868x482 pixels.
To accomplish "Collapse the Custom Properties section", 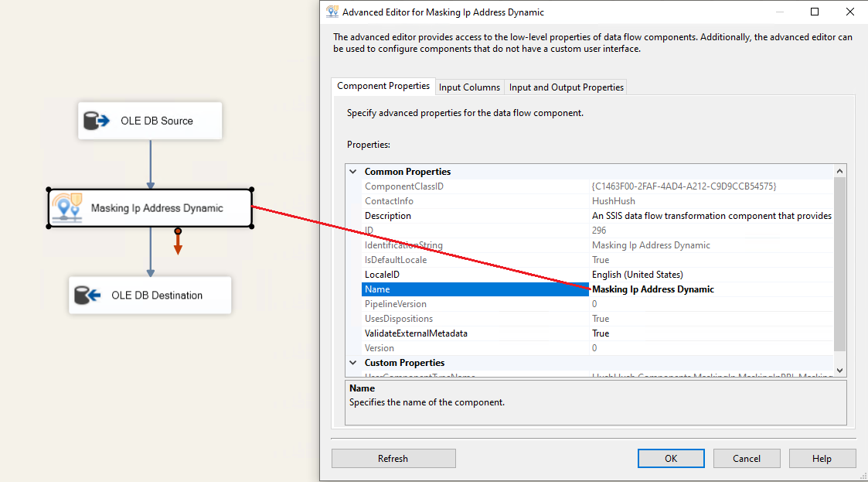I will point(353,363).
